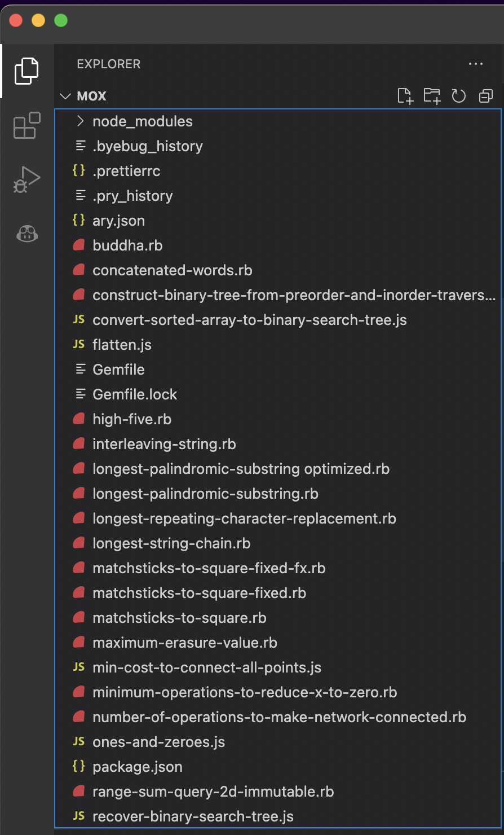Open flatten.js

pyautogui.click(x=122, y=344)
